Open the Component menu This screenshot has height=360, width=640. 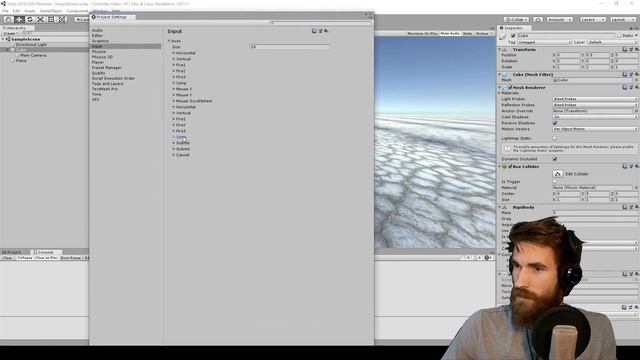77,11
